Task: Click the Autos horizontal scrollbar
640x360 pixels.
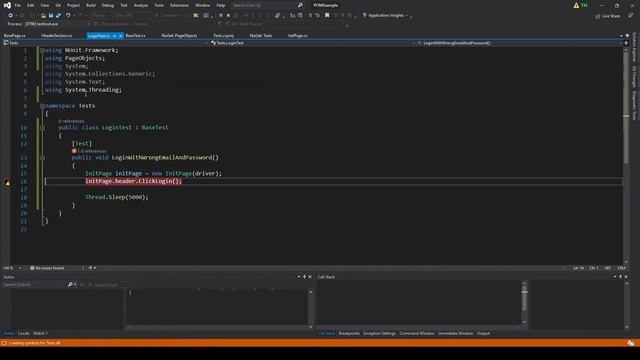Action: click(x=219, y=327)
